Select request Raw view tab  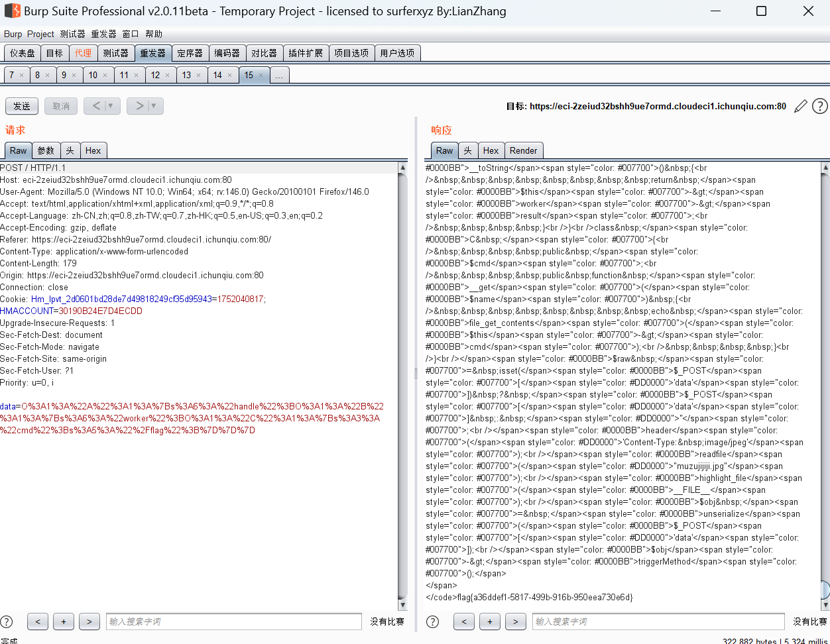pyautogui.click(x=18, y=150)
